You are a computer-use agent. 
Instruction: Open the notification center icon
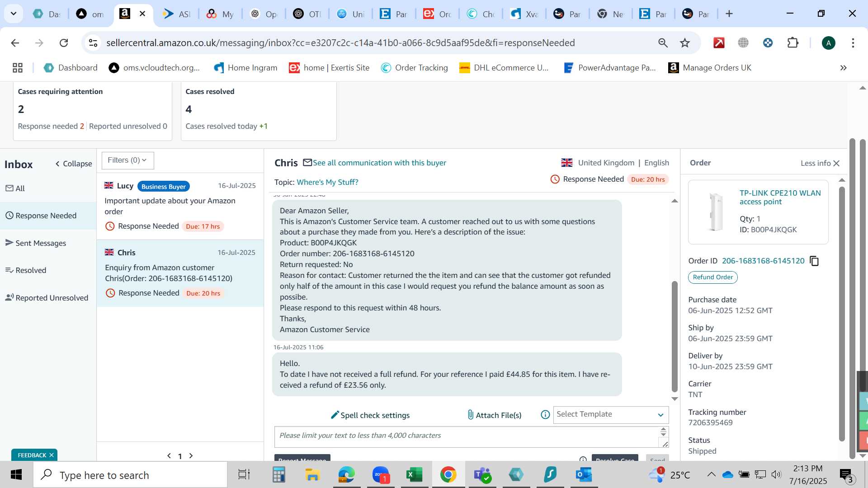pos(846,475)
